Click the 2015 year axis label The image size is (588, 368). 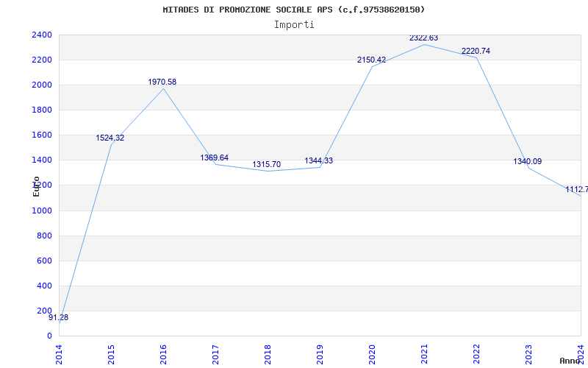(x=111, y=355)
